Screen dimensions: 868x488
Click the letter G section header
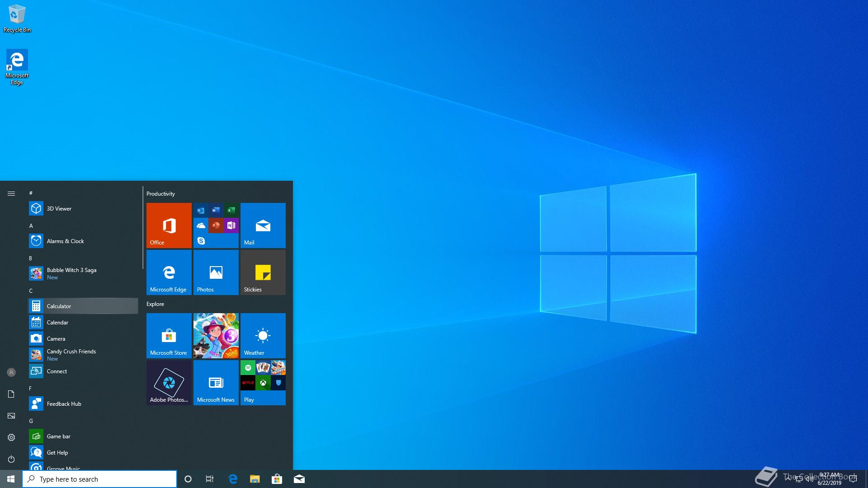click(x=31, y=421)
